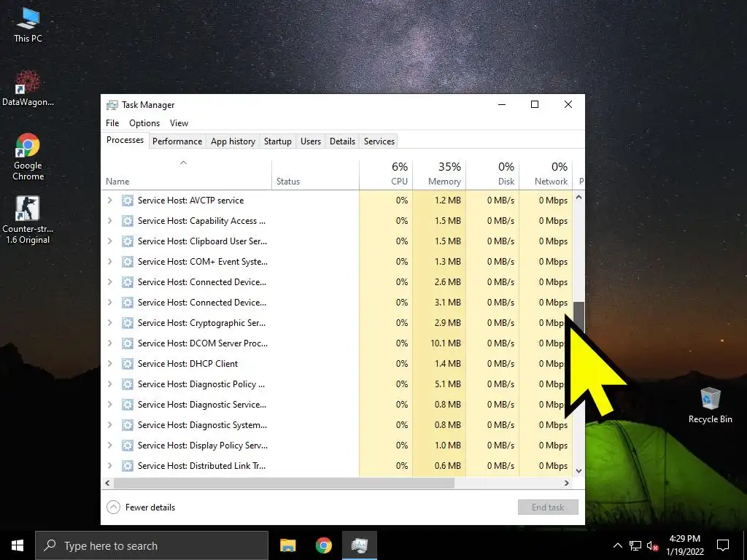Select the Processes tab
This screenshot has height=560, width=747.
[x=125, y=140]
